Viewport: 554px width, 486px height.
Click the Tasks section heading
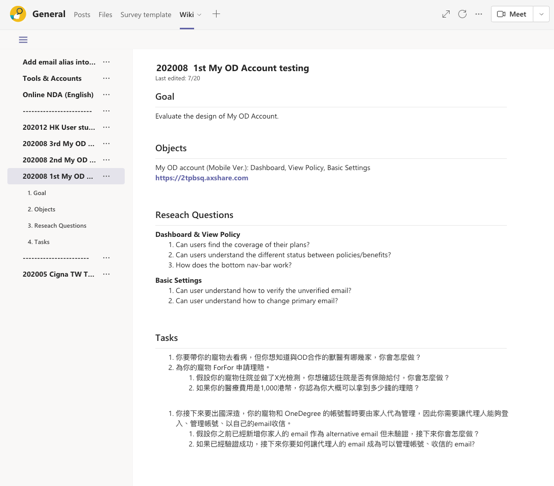166,338
